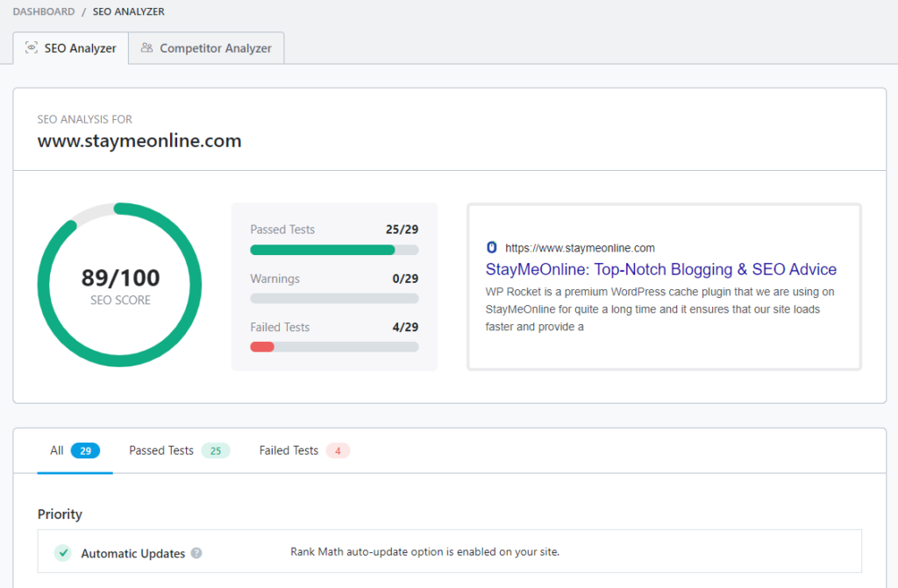Click the green checkmark for Automatic Updates
This screenshot has width=898, height=588.
pyautogui.click(x=63, y=553)
